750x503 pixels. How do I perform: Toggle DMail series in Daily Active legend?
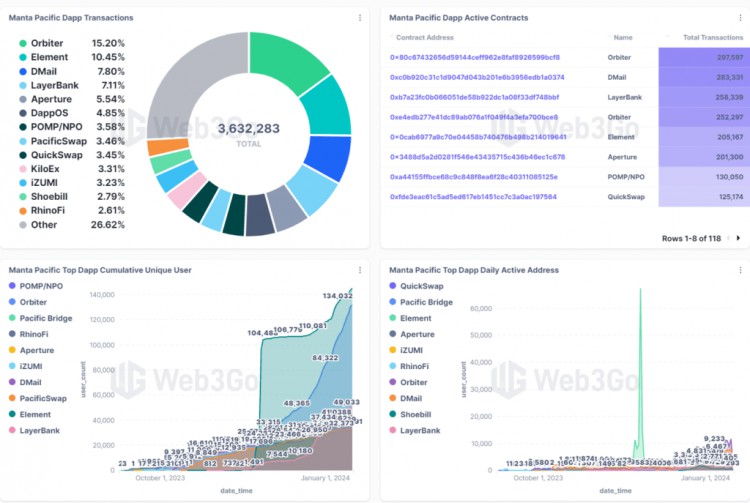(x=406, y=399)
